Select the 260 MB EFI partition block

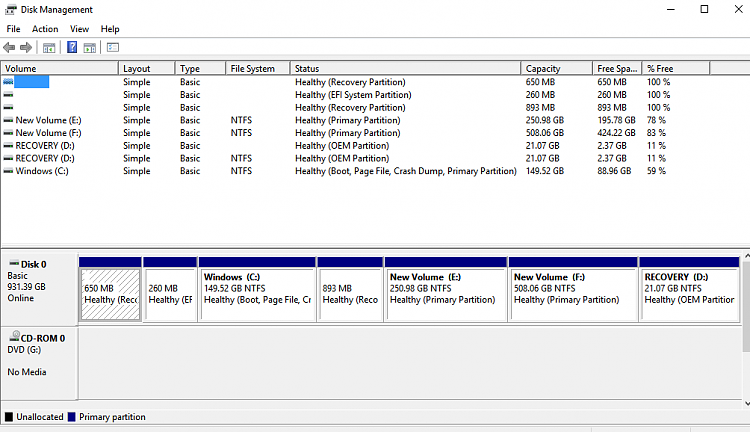pos(170,295)
